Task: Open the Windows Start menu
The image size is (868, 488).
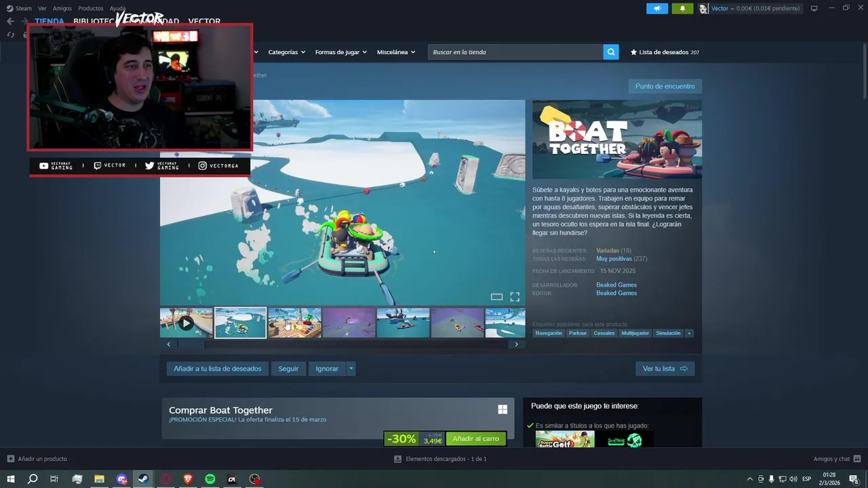Action: (11, 479)
